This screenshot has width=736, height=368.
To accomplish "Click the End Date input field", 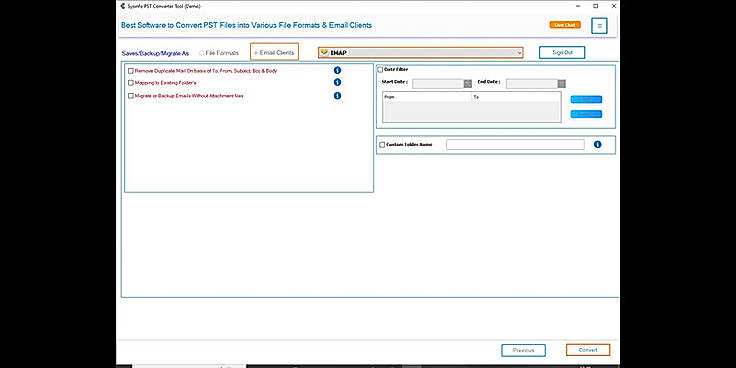I will (532, 84).
